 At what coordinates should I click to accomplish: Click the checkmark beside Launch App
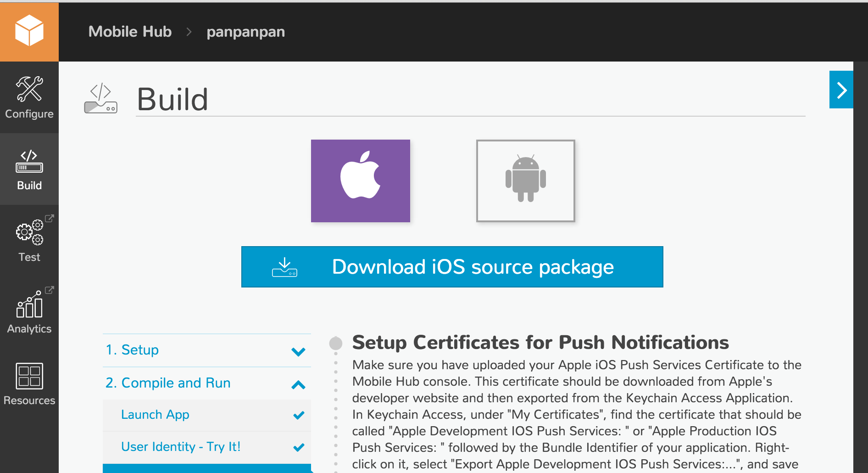coord(299,416)
